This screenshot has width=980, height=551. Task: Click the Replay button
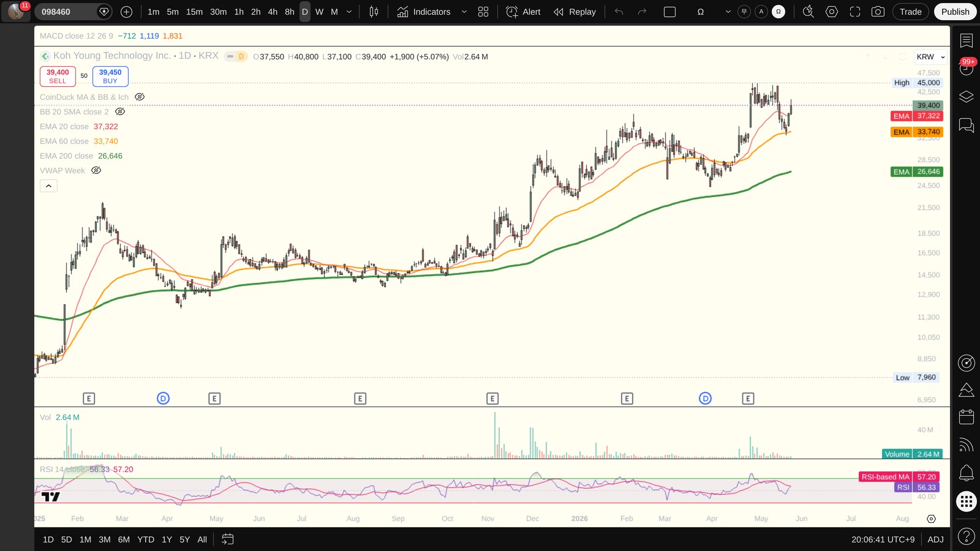[575, 12]
